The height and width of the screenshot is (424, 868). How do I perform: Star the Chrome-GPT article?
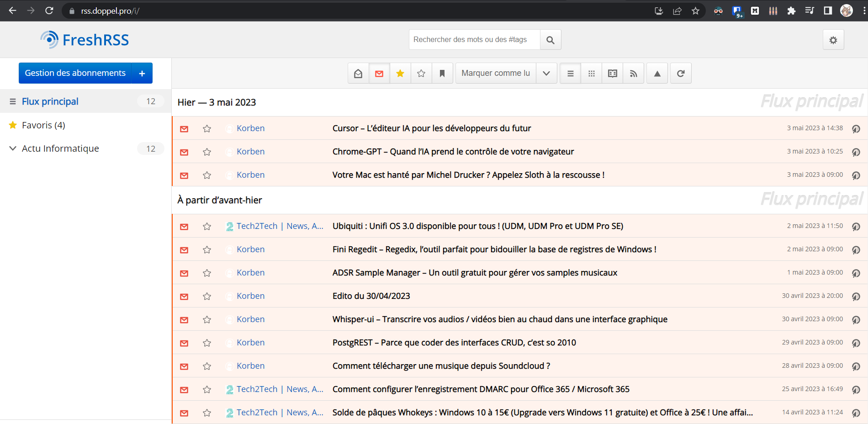207,152
